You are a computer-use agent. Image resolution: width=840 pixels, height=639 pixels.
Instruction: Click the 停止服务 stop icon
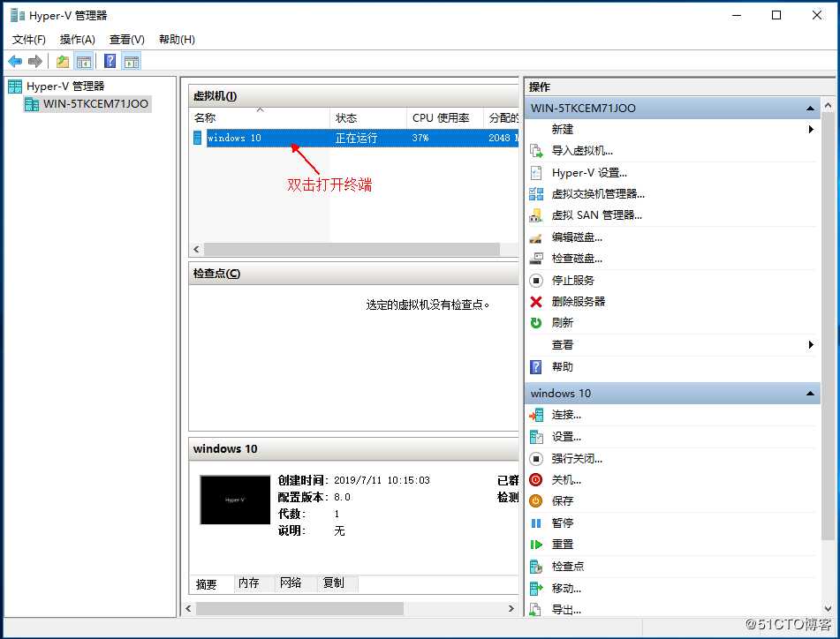[x=536, y=281]
